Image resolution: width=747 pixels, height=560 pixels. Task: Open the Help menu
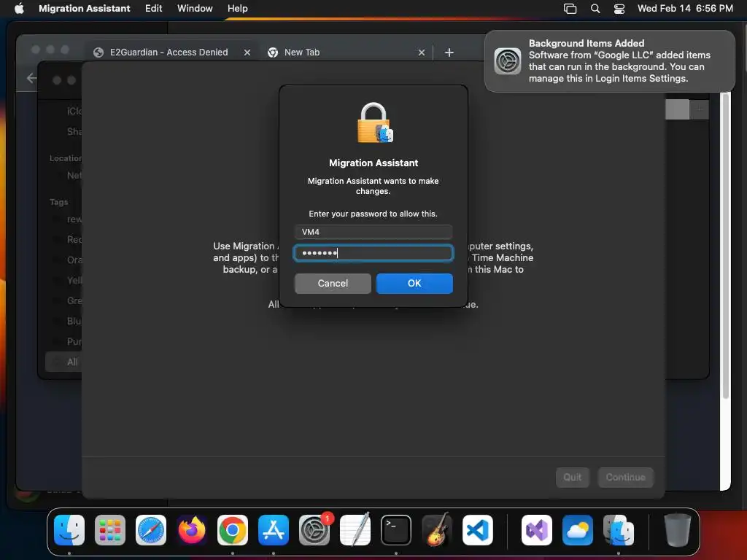pyautogui.click(x=237, y=9)
